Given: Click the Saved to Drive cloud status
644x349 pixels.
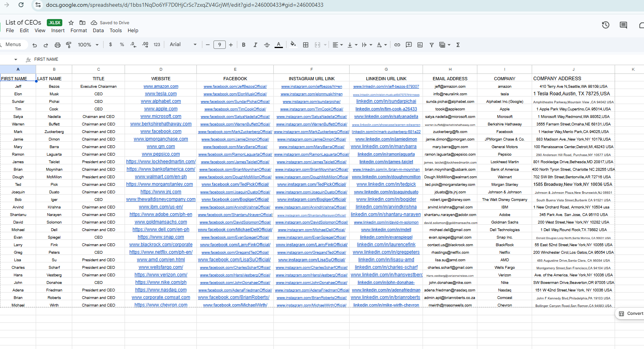Looking at the screenshot, I should (x=110, y=23).
